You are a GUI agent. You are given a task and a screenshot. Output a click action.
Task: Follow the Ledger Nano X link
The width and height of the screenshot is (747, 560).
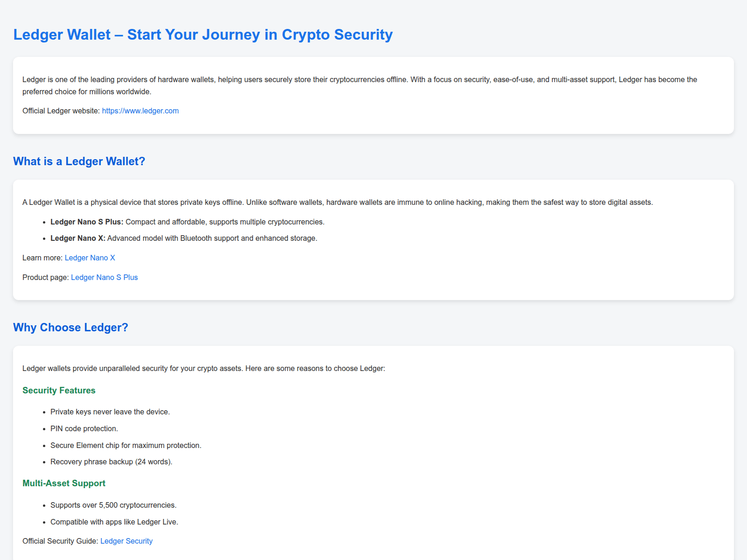(90, 258)
